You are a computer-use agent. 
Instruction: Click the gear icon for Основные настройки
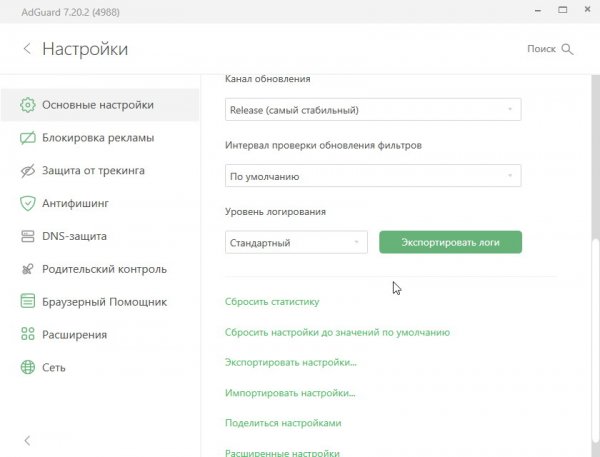28,105
